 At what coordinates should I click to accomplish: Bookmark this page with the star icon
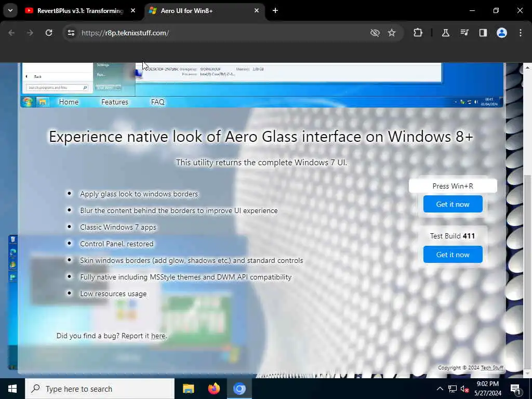point(392,33)
